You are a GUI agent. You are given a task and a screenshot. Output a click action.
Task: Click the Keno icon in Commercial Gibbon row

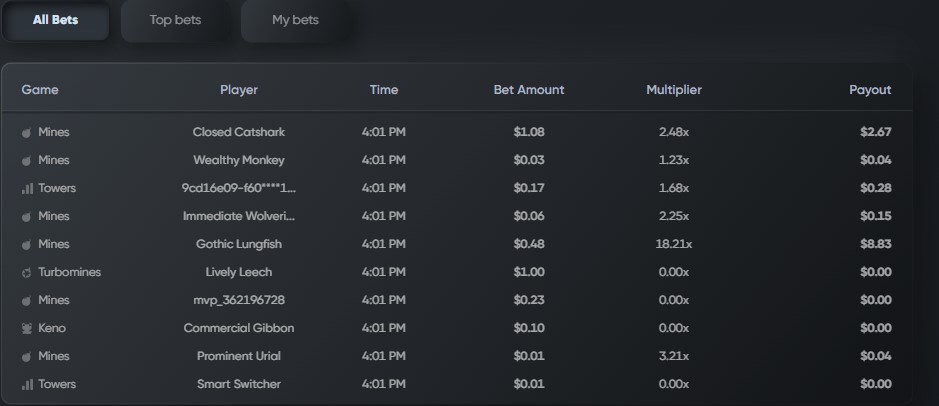(x=26, y=328)
